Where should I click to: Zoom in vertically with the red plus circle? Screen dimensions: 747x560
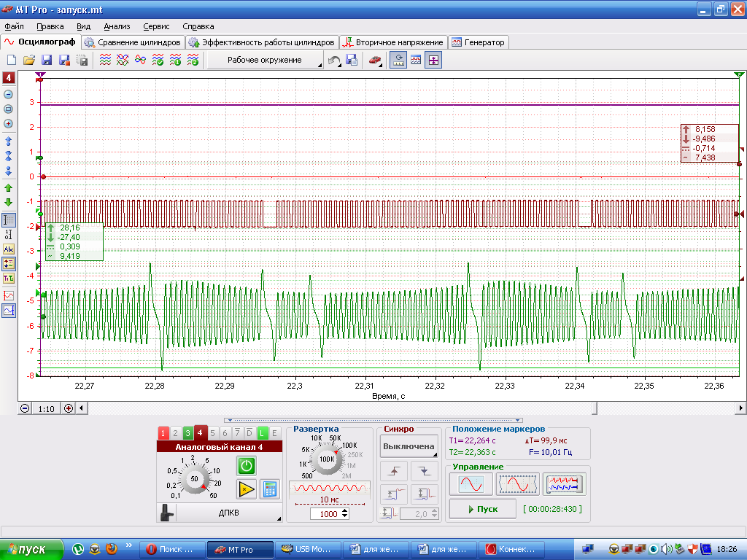8,124
